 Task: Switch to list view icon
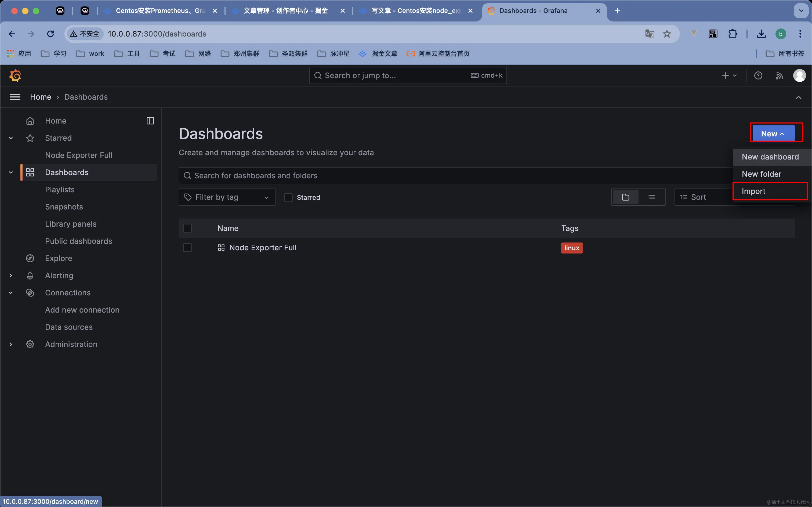651,197
